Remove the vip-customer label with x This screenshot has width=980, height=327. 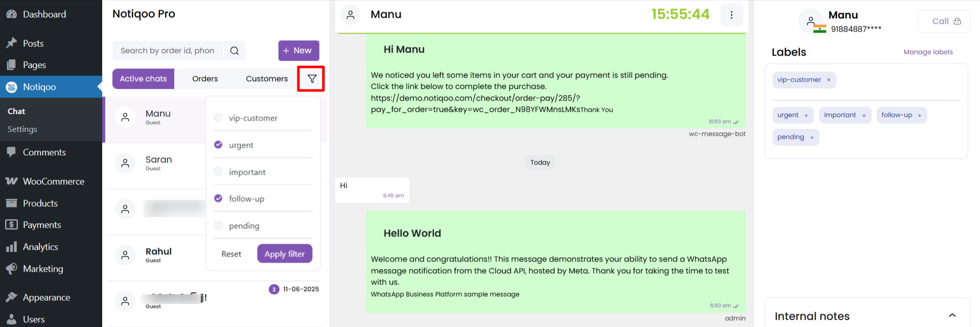coord(829,80)
